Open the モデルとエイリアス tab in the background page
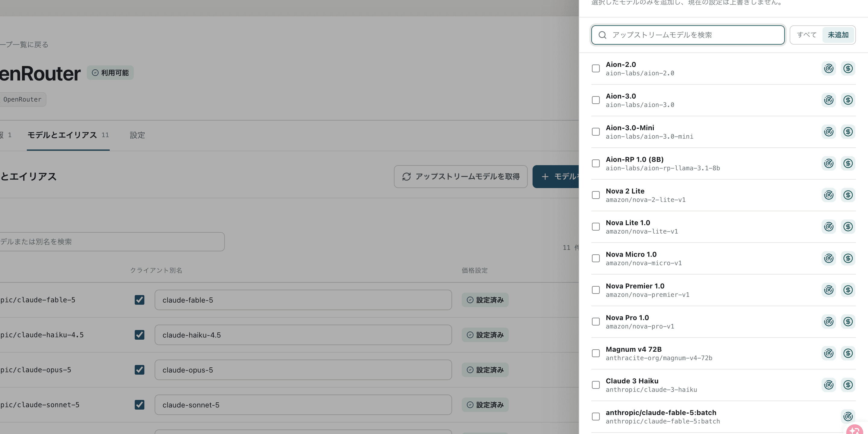 (68, 135)
